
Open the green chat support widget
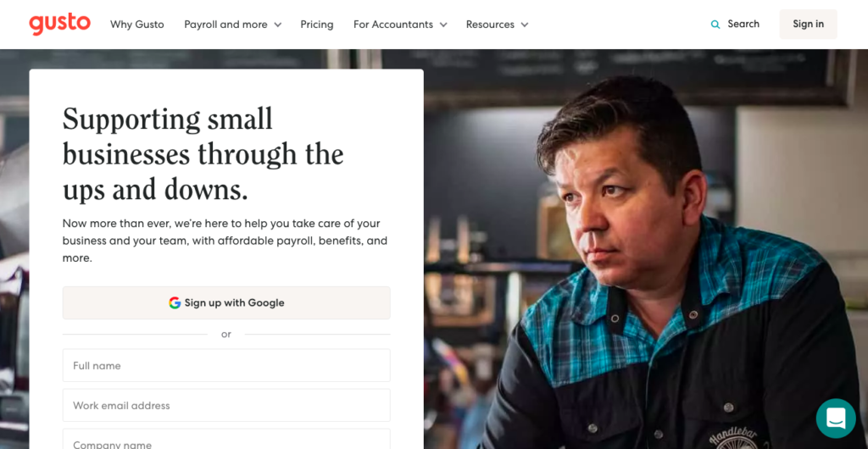pos(836,418)
